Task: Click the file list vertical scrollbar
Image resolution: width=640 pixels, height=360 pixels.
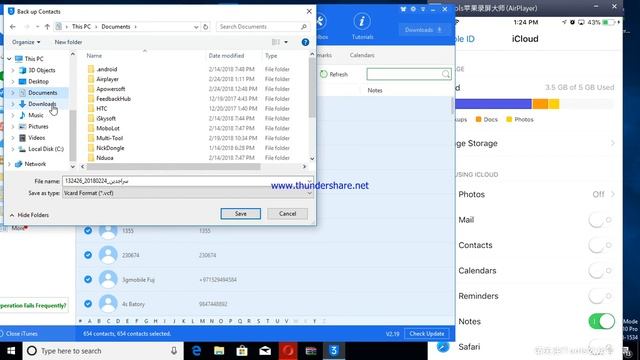Action: [312, 87]
